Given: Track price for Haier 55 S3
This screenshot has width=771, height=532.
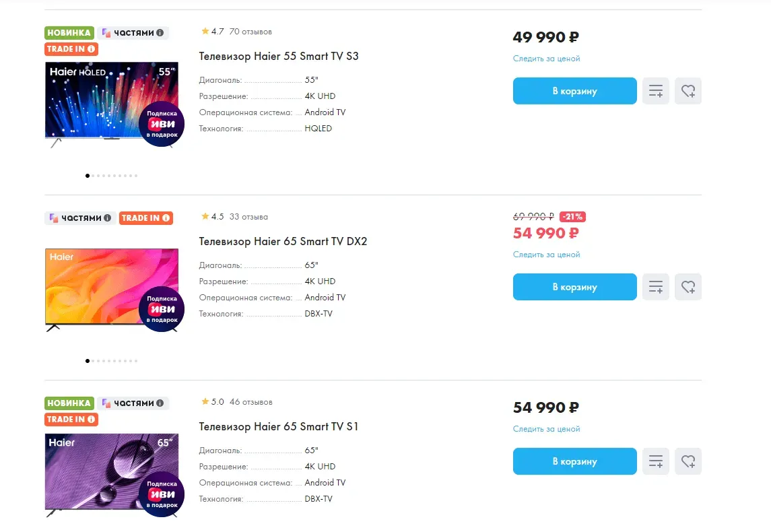Looking at the screenshot, I should coord(546,59).
